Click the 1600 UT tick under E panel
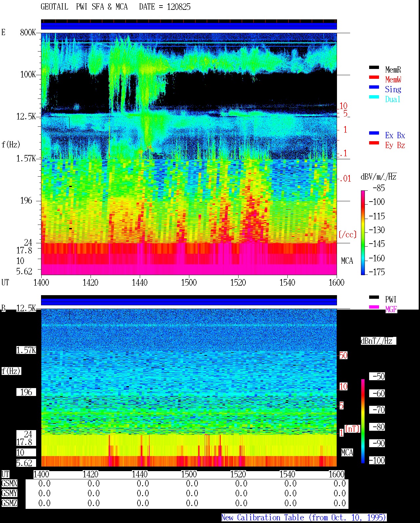The image size is (420, 523). pos(336,283)
